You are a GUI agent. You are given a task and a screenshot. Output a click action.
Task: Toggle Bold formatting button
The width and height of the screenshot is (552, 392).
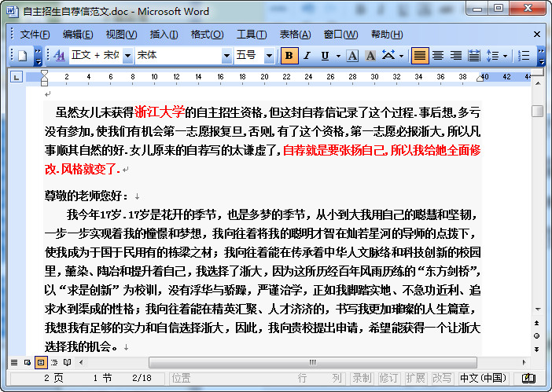(289, 56)
